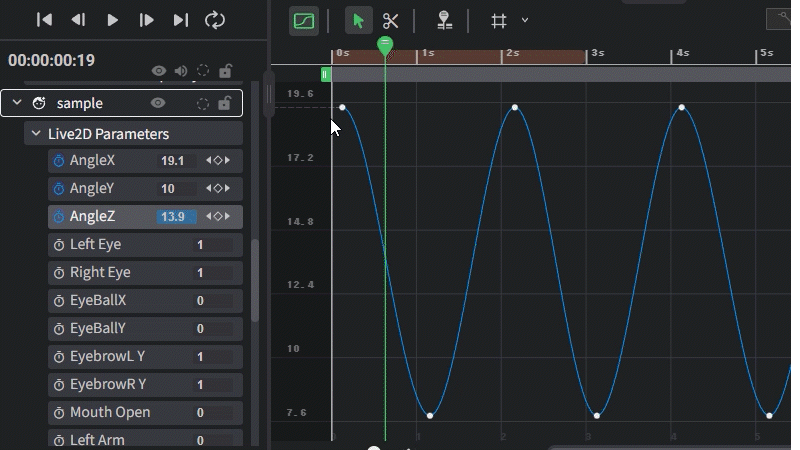The width and height of the screenshot is (800, 450).
Task: Click EyebrowR Y stopwatch icon
Action: click(59, 385)
